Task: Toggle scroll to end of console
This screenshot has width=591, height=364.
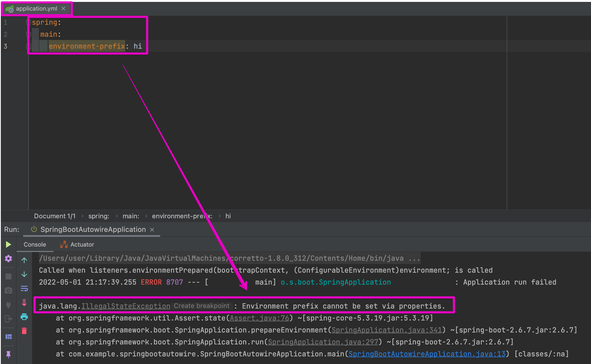Action: click(x=24, y=303)
